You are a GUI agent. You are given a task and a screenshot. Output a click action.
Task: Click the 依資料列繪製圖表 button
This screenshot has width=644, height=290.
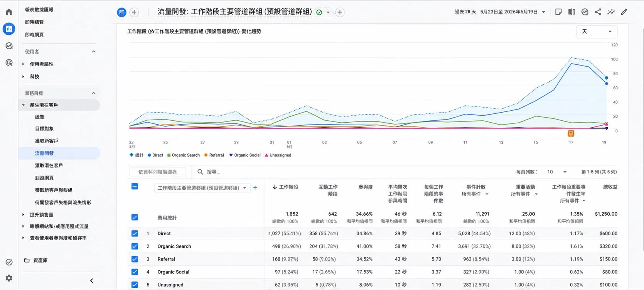(157, 172)
